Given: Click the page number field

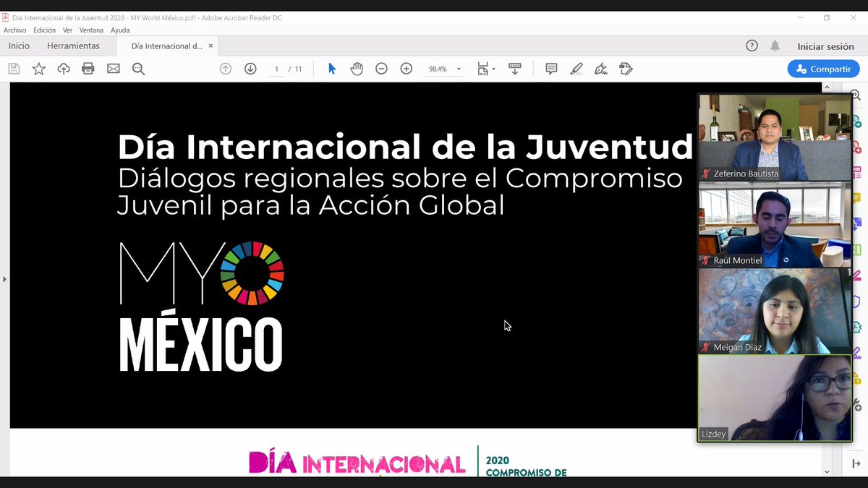Looking at the screenshot, I should (276, 69).
